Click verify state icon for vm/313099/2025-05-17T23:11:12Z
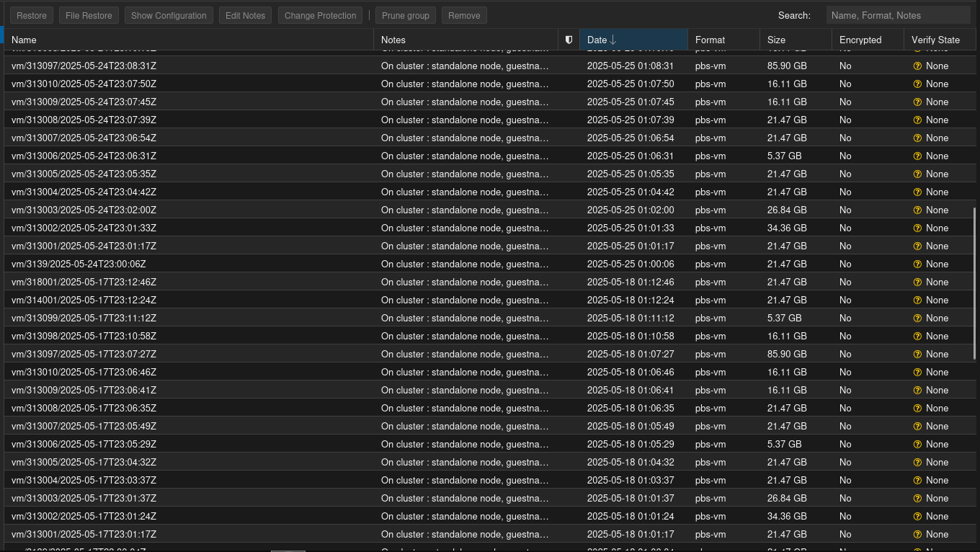 coord(917,319)
